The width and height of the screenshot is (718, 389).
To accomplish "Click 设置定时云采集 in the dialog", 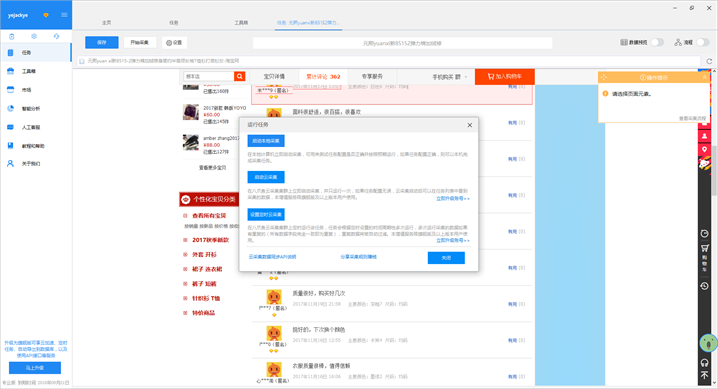I will (x=266, y=214).
